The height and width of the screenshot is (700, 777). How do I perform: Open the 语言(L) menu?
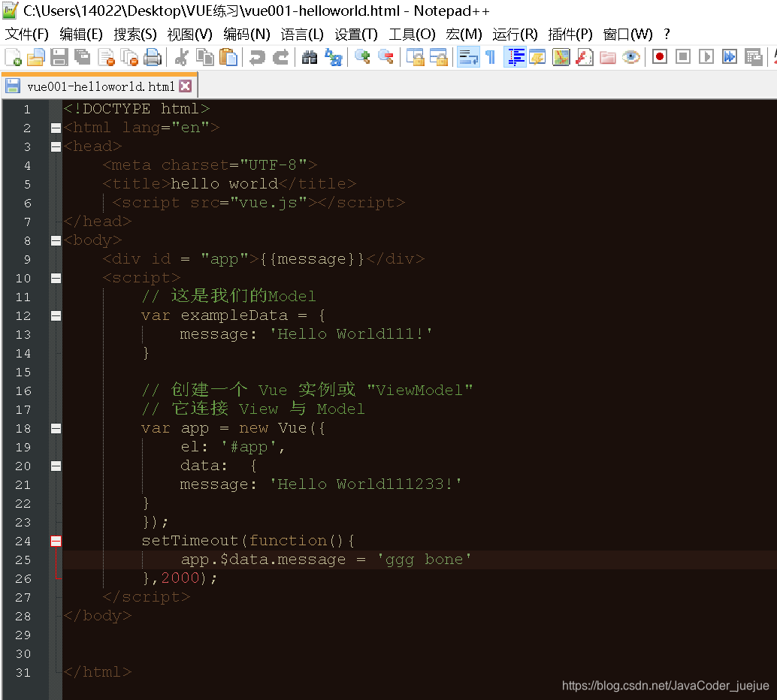click(x=302, y=35)
